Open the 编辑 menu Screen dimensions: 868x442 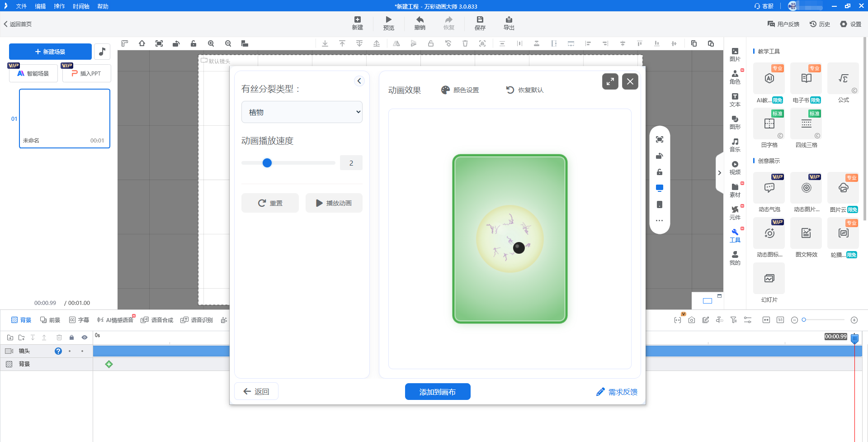(x=40, y=6)
